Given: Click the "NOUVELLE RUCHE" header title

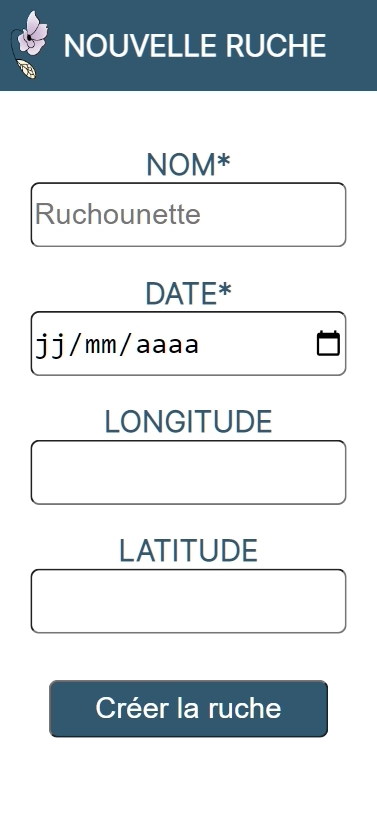Looking at the screenshot, I should coord(195,45).
